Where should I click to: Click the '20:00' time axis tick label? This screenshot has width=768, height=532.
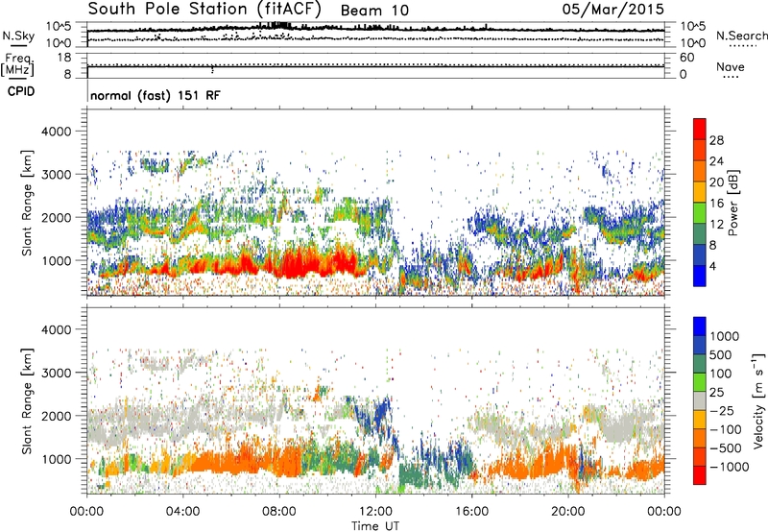click(x=568, y=512)
